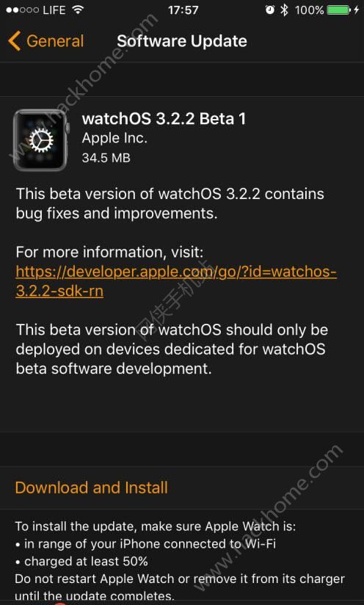The width and height of the screenshot is (364, 605).
Task: Select the watchOS 3.2.2 Beta 1 heading
Action: [x=164, y=119]
